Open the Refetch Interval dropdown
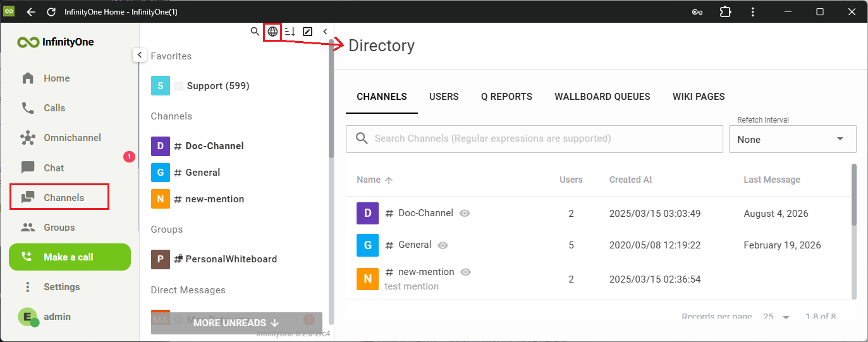The image size is (868, 342). pyautogui.click(x=793, y=139)
